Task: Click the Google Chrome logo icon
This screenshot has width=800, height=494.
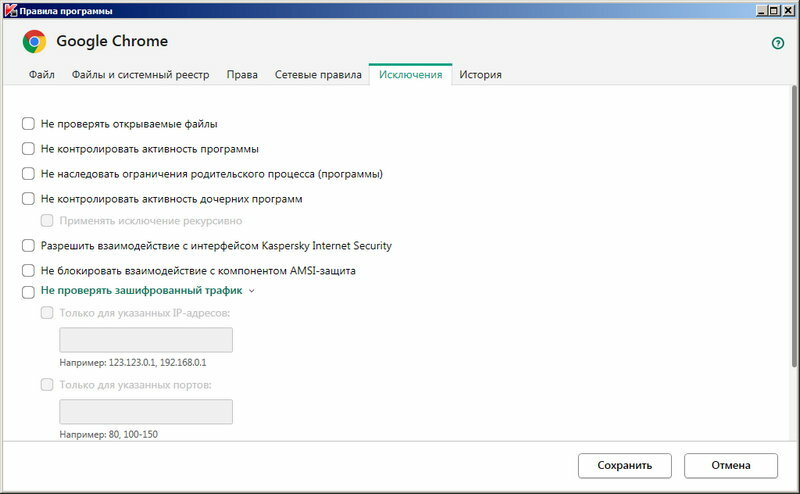Action: (x=34, y=41)
